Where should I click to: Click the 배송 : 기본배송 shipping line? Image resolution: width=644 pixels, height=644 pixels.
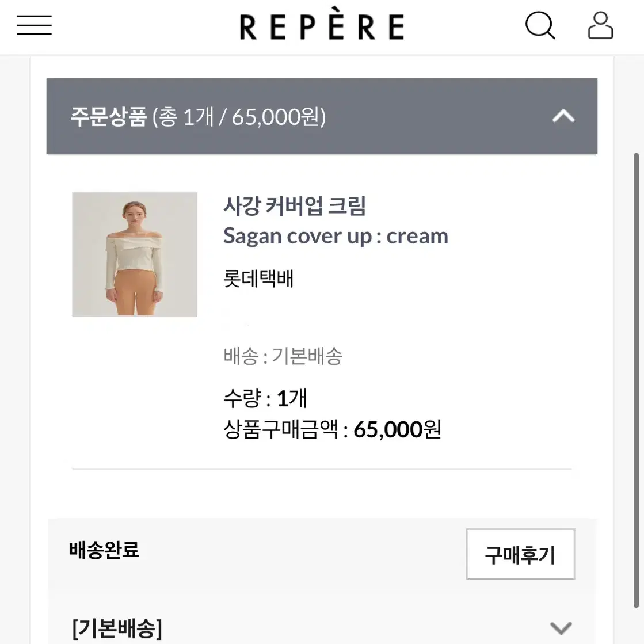pyautogui.click(x=283, y=356)
